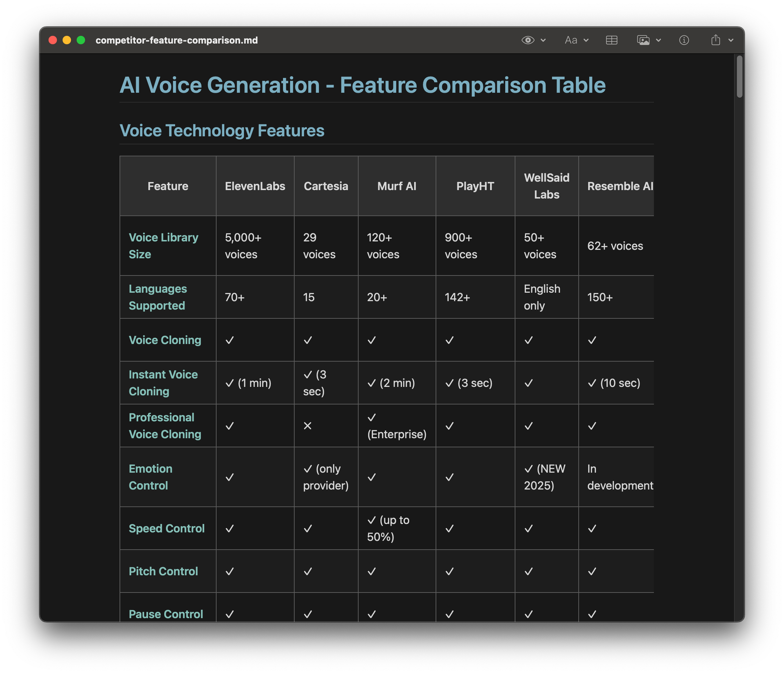The height and width of the screenshot is (674, 784).
Task: Open the info panel via the circled-i icon
Action: click(684, 40)
